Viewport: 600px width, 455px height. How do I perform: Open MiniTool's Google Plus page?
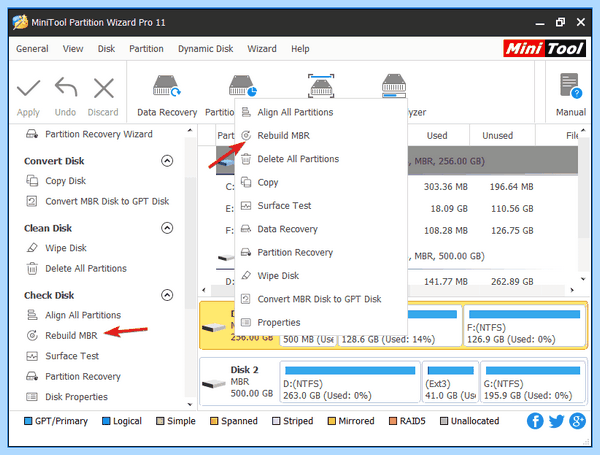pos(577,421)
